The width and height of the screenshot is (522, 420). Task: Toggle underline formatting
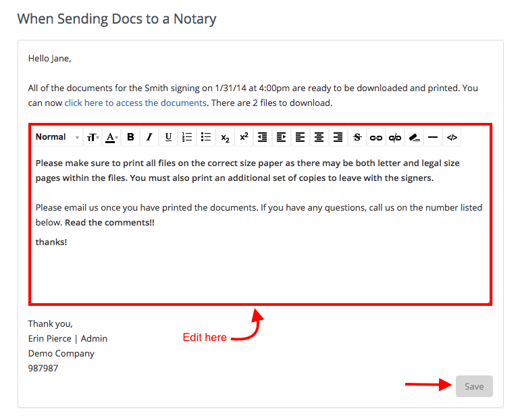tap(168, 137)
